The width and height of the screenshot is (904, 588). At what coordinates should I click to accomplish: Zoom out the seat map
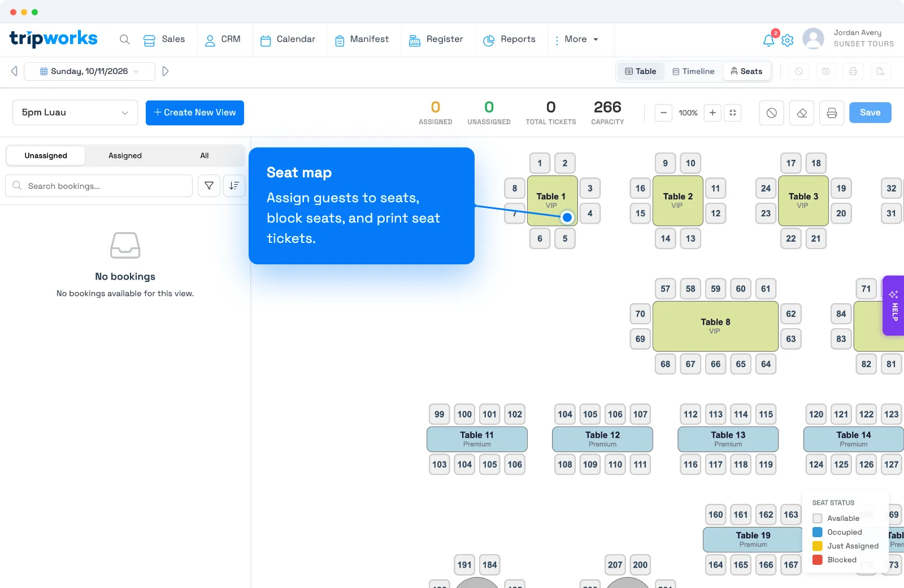click(663, 113)
